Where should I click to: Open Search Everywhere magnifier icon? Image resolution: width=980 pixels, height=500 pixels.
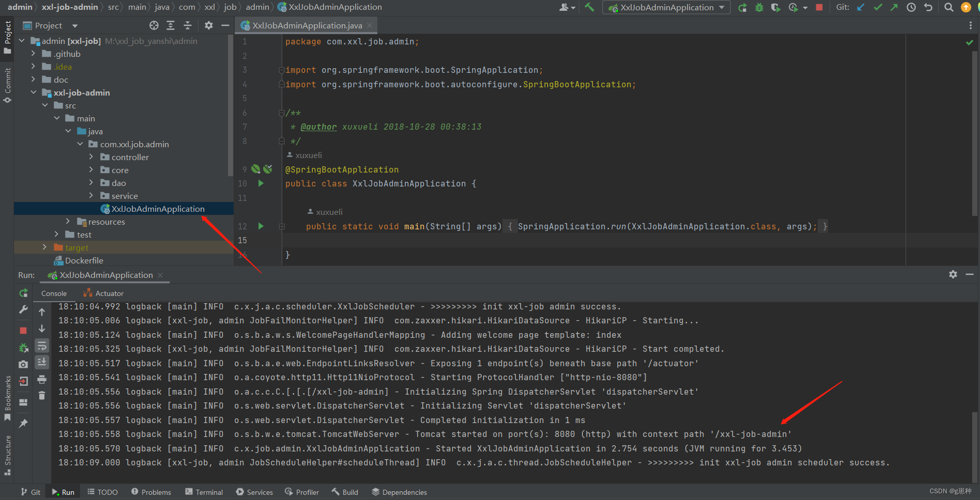point(949,7)
